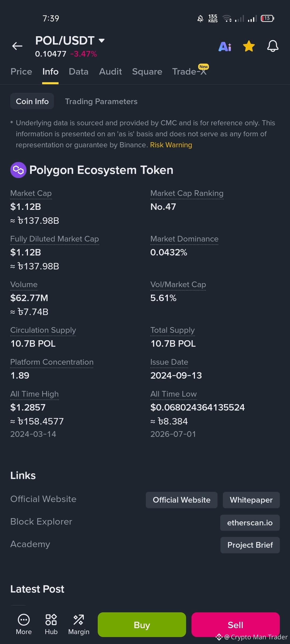Tap the Polygon token logo
Screen dimensions: 290x644
tap(18, 170)
